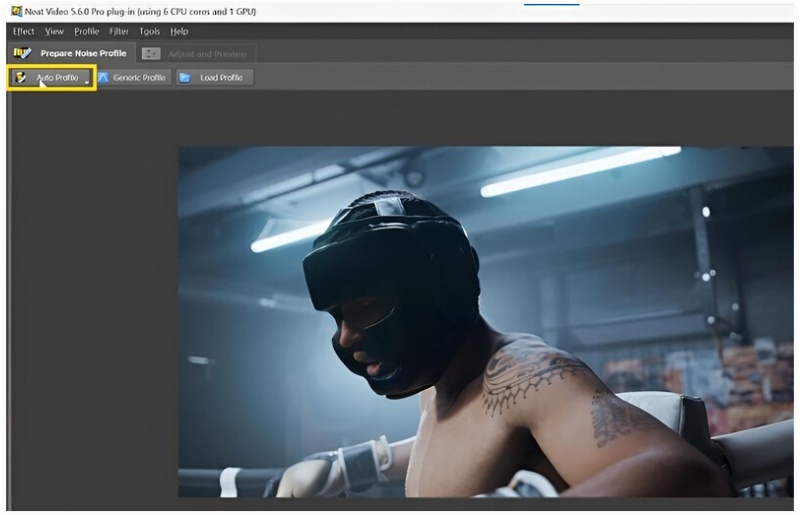Click the Prepare Noise Profile tab icon
The width and height of the screenshot is (800, 515).
[21, 53]
